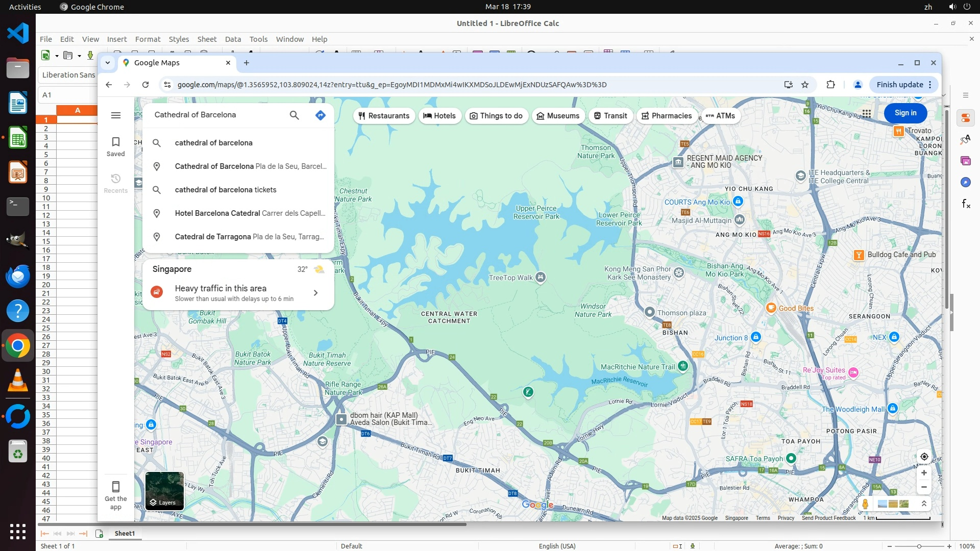
Task: Reload the Google Maps page
Action: click(x=145, y=85)
